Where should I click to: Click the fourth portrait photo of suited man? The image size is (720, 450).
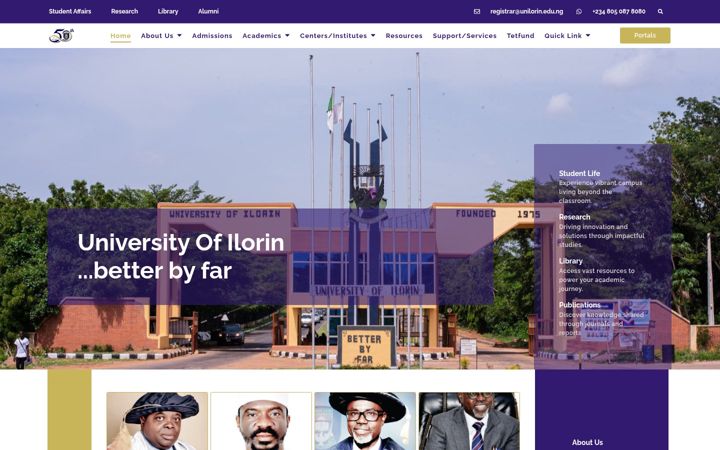coord(469,421)
